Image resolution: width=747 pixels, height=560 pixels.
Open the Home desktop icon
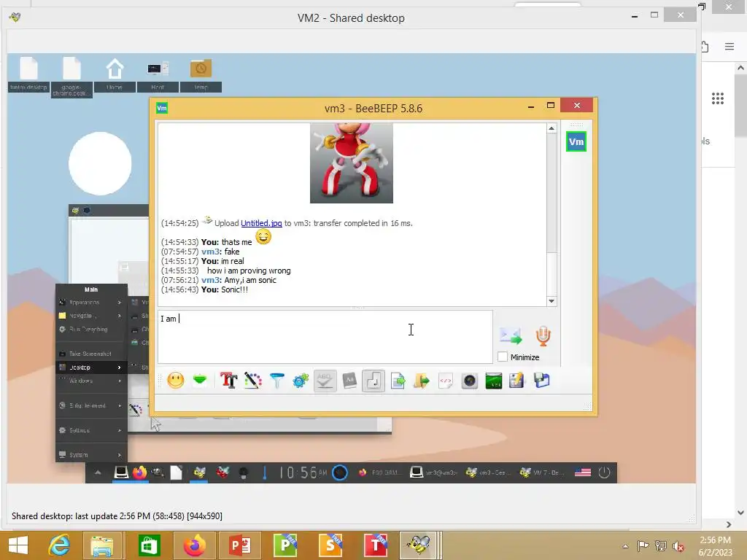115,74
